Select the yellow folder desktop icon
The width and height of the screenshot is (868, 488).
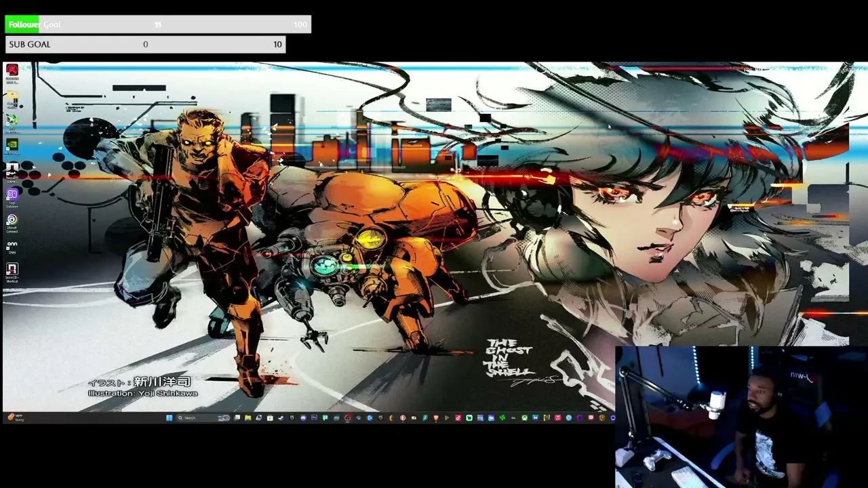pyautogui.click(x=12, y=99)
